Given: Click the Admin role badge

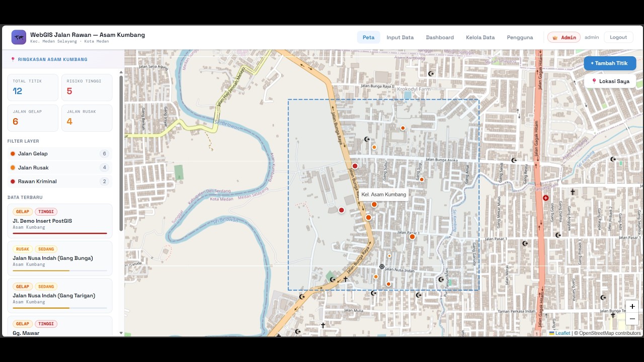Looking at the screenshot, I should click(x=564, y=37).
